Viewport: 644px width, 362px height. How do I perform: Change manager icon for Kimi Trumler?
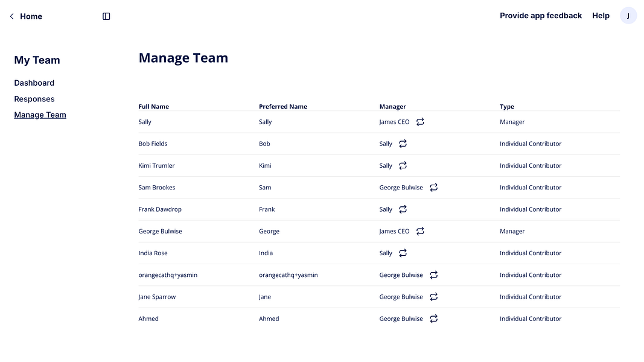pos(403,165)
